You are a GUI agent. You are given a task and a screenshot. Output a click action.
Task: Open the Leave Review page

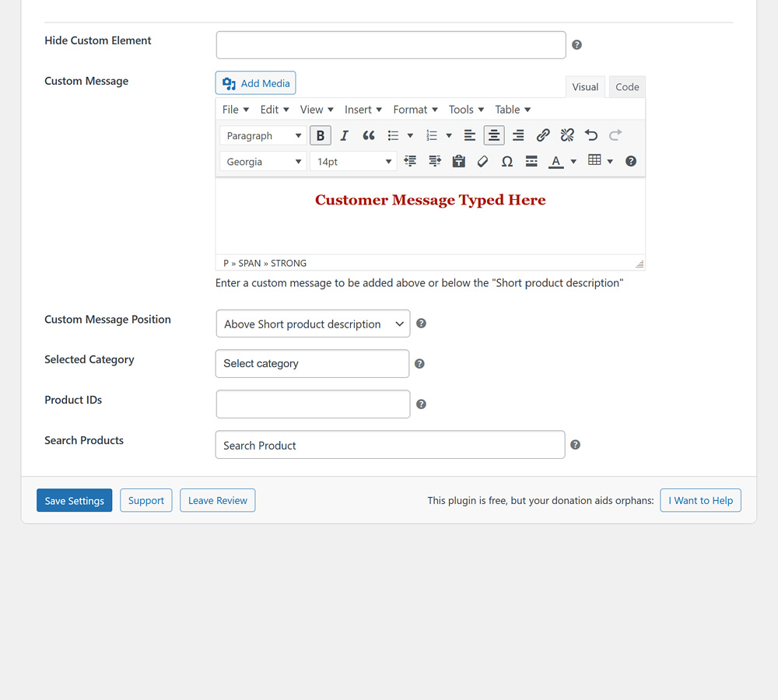coord(217,500)
